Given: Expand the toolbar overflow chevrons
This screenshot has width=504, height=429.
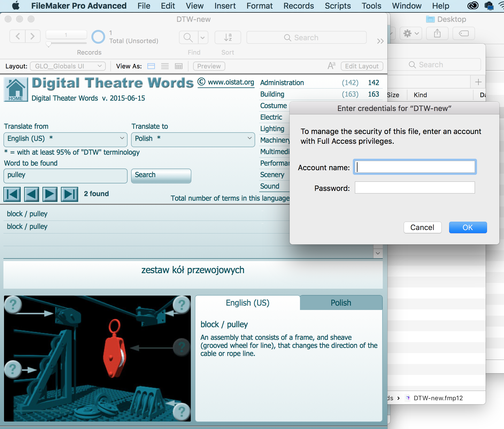Looking at the screenshot, I should [380, 41].
